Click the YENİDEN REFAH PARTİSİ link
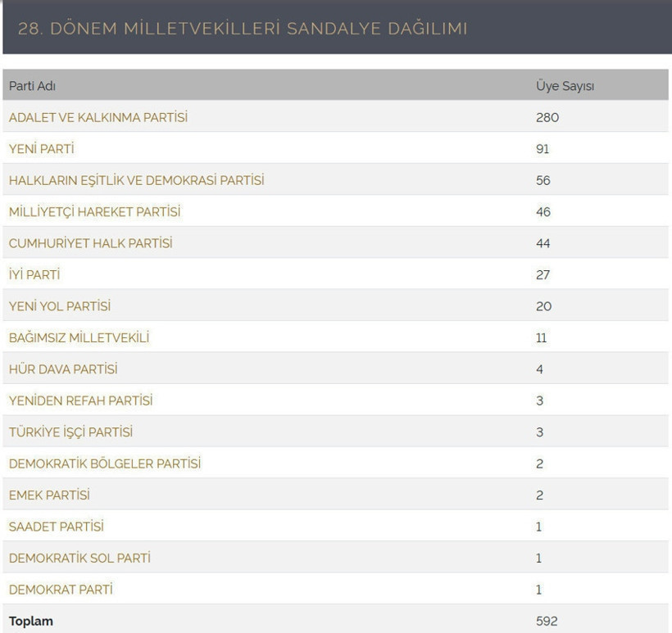Image resolution: width=672 pixels, height=633 pixels. 80,401
